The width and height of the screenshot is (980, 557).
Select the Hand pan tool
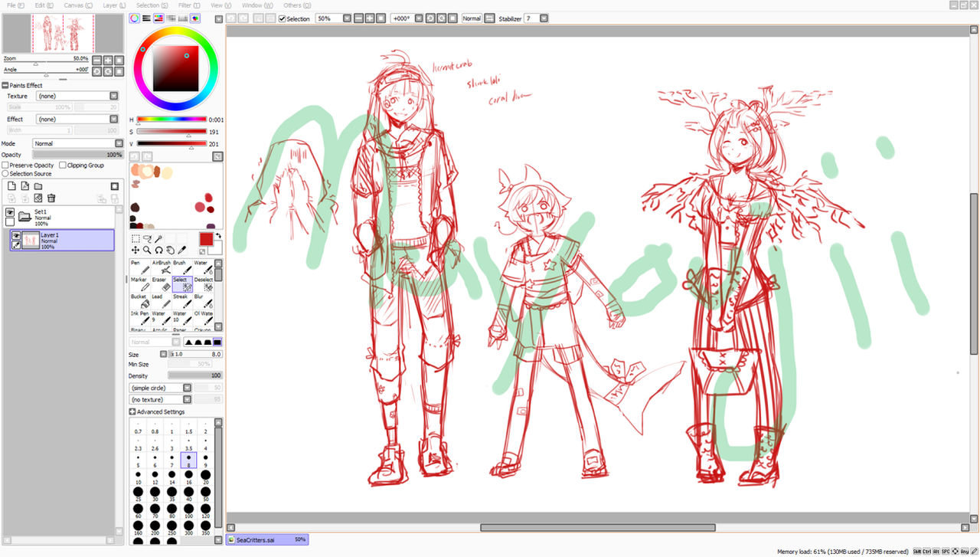[170, 250]
